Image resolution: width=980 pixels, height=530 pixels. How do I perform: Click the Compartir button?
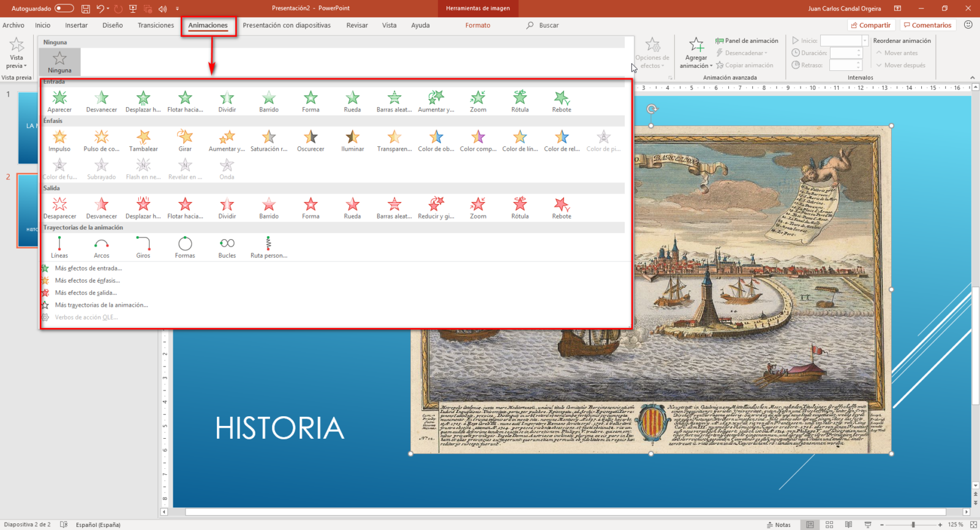point(870,25)
